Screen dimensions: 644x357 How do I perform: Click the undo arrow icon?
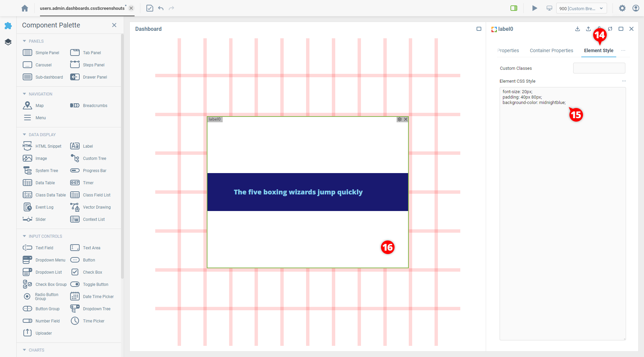tap(161, 8)
